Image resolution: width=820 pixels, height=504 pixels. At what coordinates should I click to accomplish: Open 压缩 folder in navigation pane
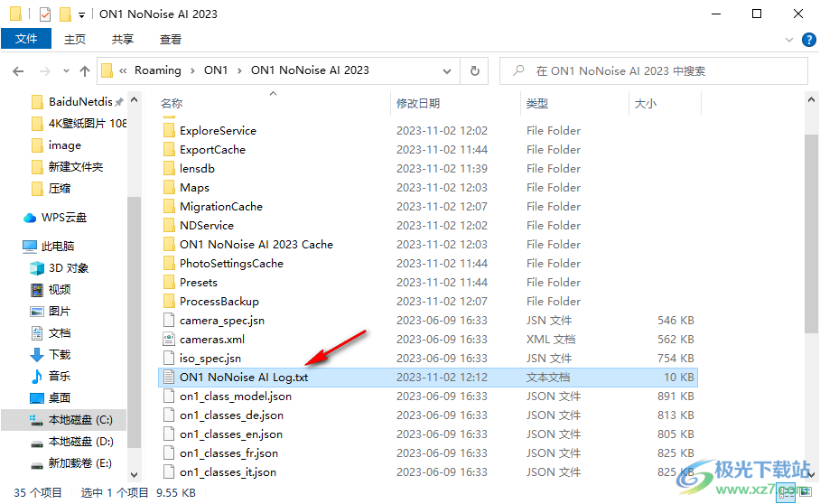point(59,188)
